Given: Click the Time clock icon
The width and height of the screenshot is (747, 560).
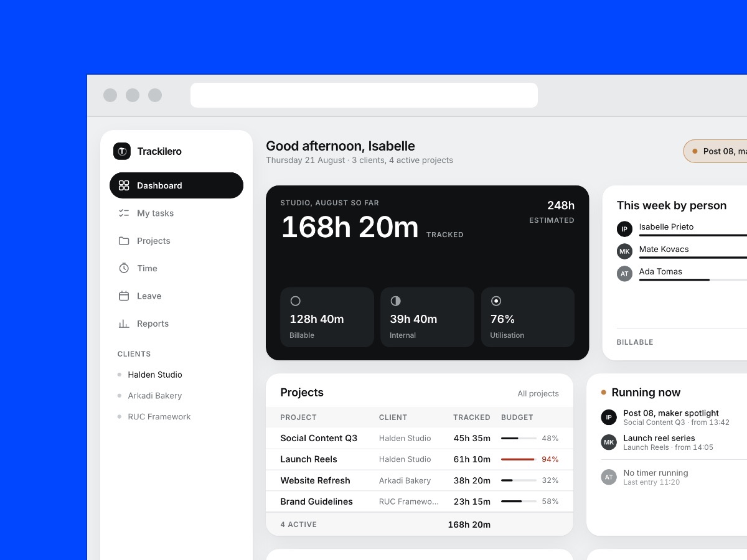Looking at the screenshot, I should pyautogui.click(x=124, y=268).
